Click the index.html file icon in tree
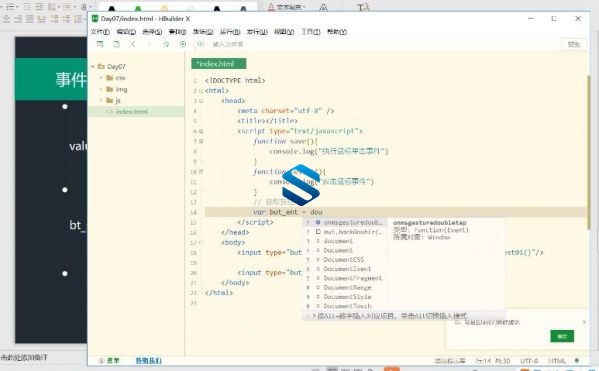The height and width of the screenshot is (371, 599). point(110,112)
